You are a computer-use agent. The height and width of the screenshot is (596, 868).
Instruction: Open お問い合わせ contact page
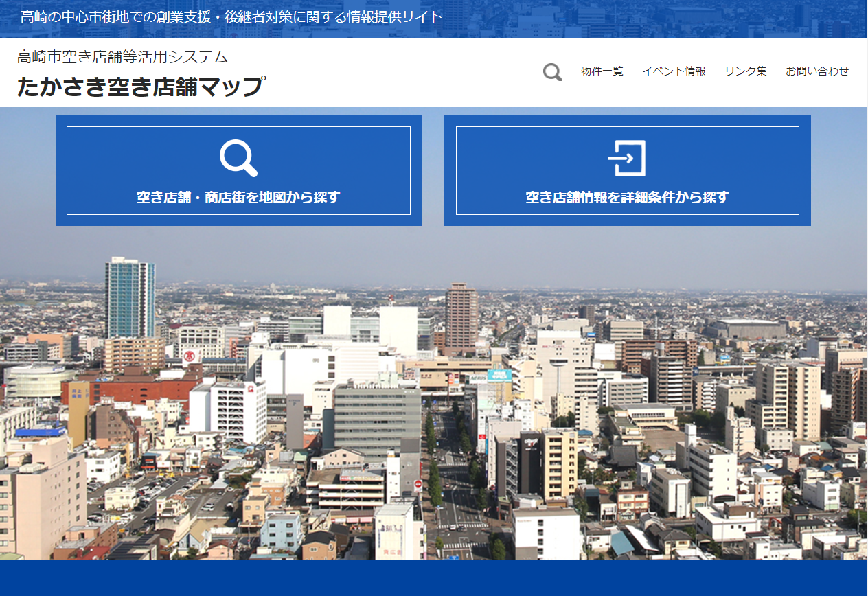[817, 71]
